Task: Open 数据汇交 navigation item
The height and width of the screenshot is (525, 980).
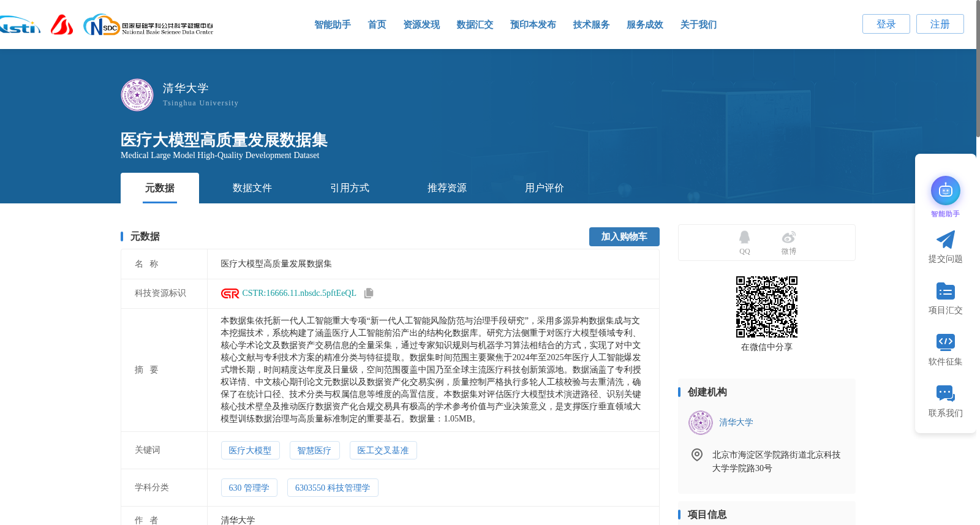Action: [475, 25]
